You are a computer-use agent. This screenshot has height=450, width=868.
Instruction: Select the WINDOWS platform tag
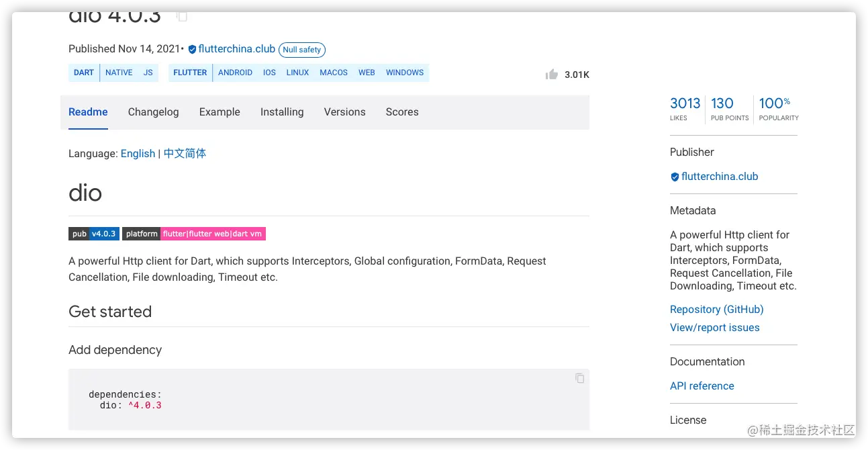pyautogui.click(x=405, y=73)
